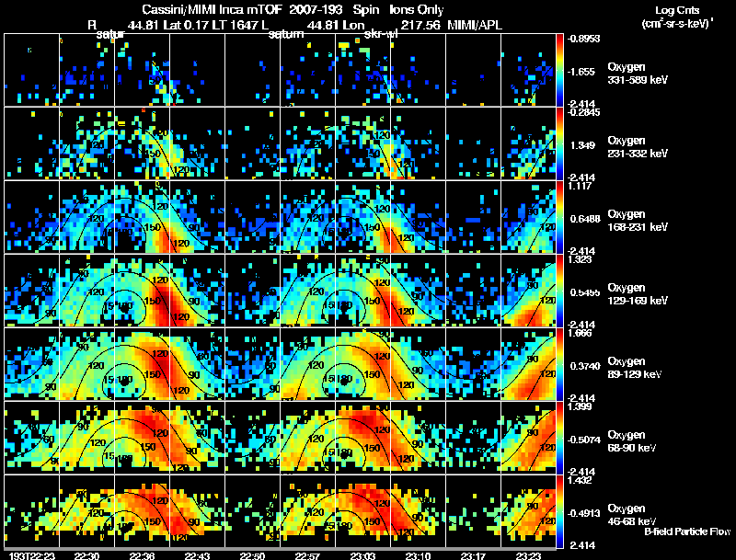Click the '193T22:23' time axis label
This screenshot has height=560, width=736.
tap(32, 555)
